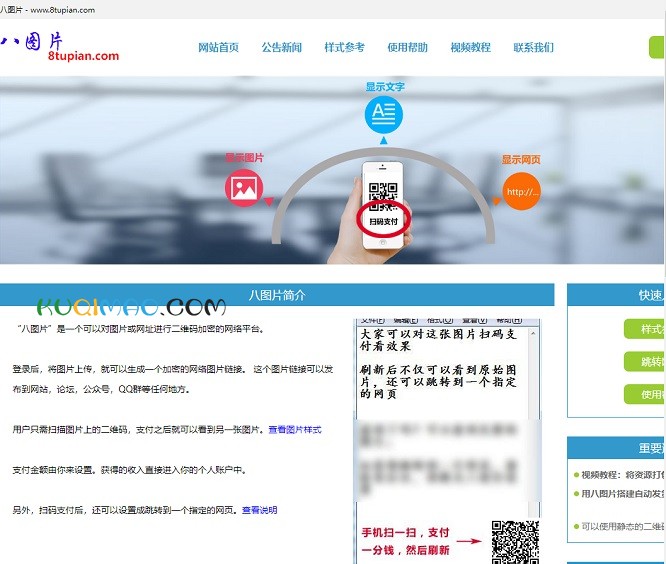Click the QR code beside 手机扫一扫

[515, 542]
